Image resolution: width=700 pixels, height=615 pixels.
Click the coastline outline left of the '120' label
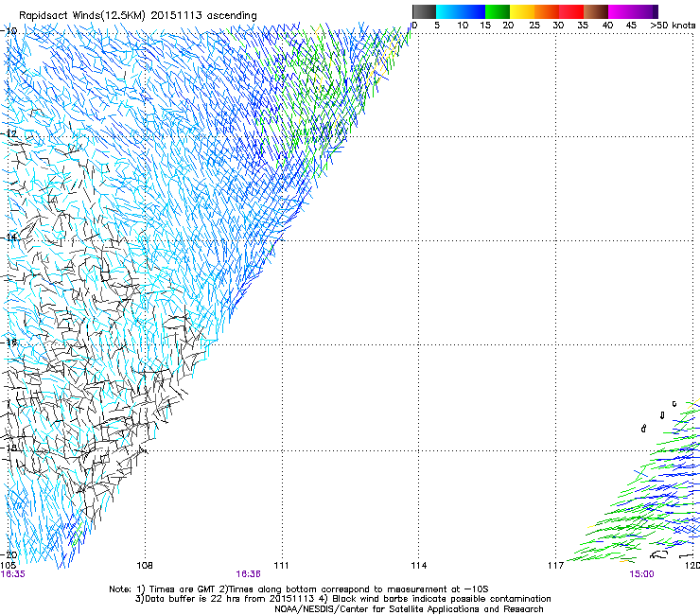pyautogui.click(x=659, y=554)
